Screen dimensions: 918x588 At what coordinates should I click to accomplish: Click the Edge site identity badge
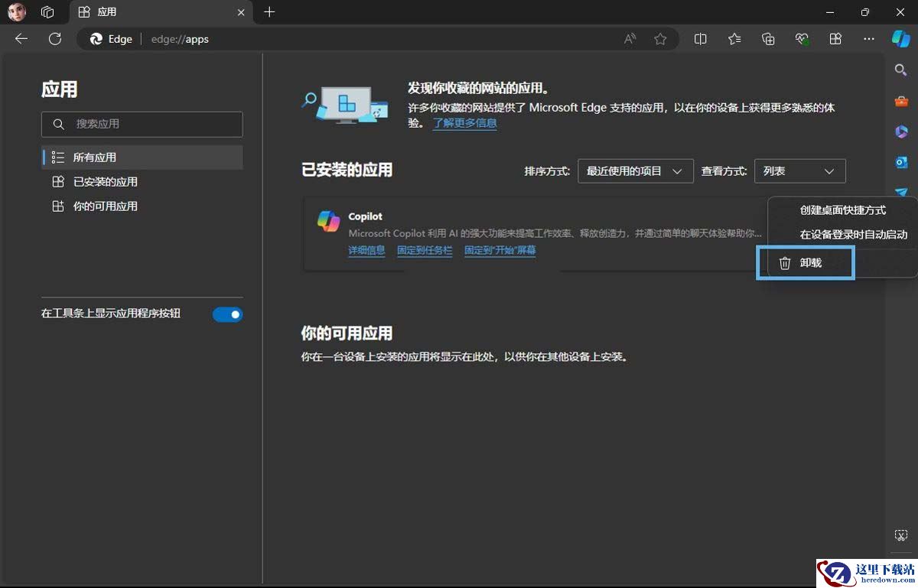[112, 39]
